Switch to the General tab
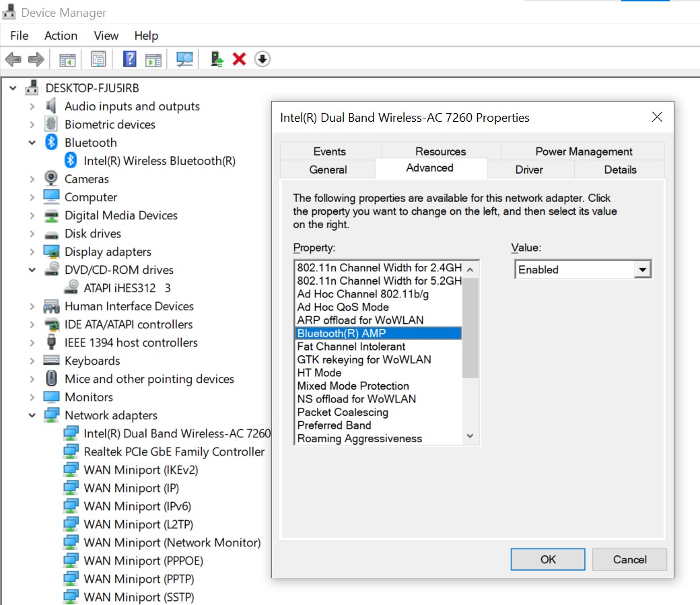700x605 pixels. [x=328, y=170]
